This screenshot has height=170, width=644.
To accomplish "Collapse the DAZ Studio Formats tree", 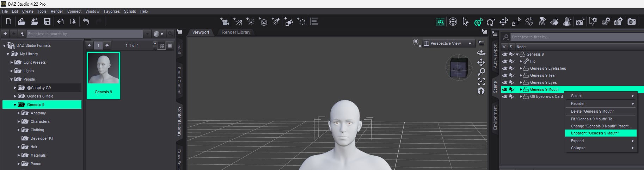I will 4,46.
